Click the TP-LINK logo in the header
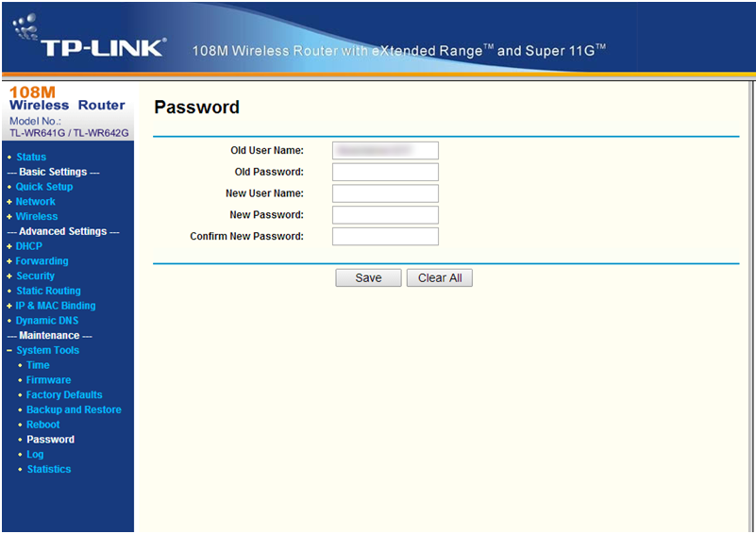This screenshot has height=534, width=756. (x=90, y=37)
